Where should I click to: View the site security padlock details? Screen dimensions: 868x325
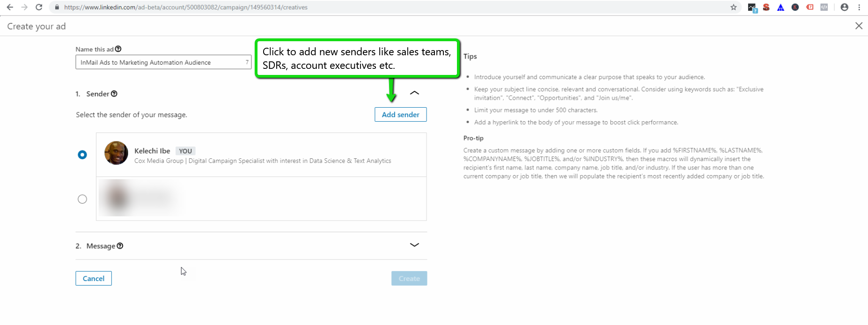pyautogui.click(x=56, y=7)
